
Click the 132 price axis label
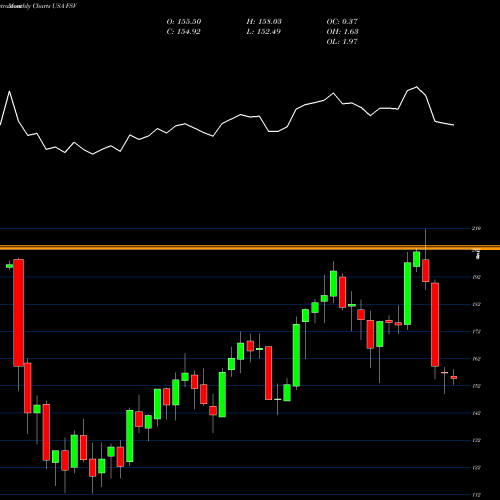pyautogui.click(x=477, y=441)
